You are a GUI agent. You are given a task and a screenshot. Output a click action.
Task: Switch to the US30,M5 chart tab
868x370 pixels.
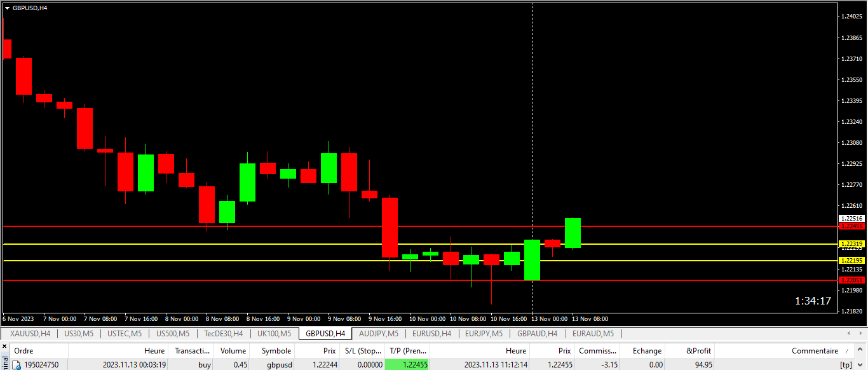79,333
